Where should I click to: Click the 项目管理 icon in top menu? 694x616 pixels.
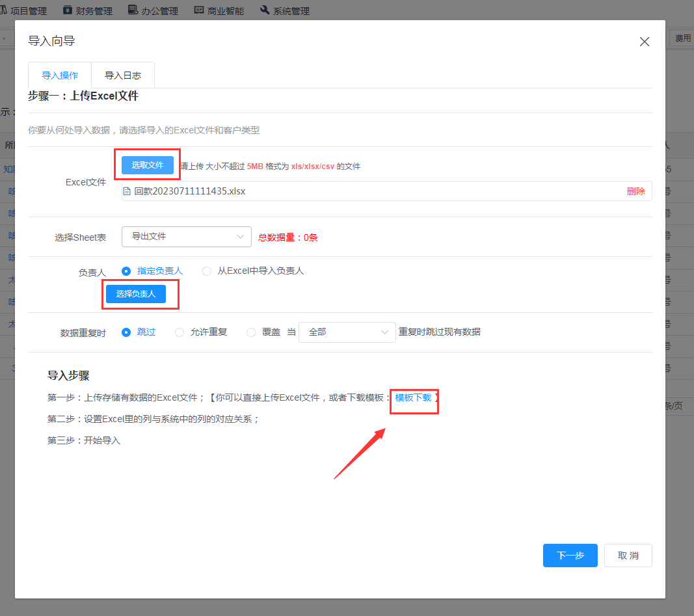click(3, 10)
